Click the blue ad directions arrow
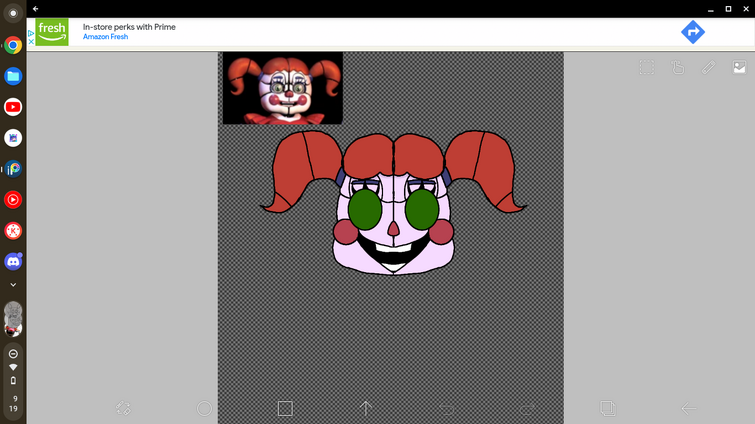Screen dimensions: 755x424 coord(693,32)
